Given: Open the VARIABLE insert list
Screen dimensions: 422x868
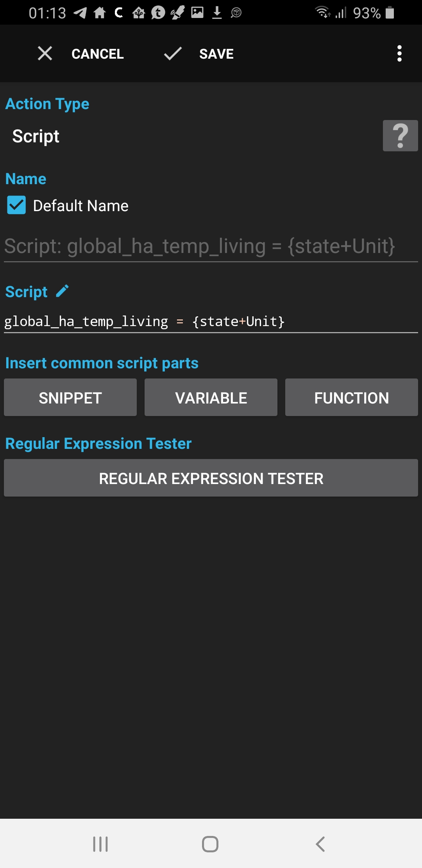Looking at the screenshot, I should click(211, 397).
